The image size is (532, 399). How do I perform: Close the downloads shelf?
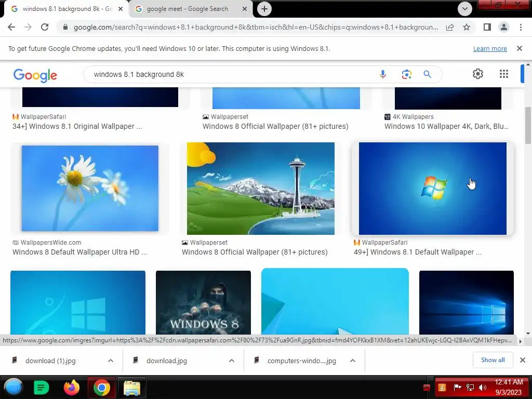523,360
